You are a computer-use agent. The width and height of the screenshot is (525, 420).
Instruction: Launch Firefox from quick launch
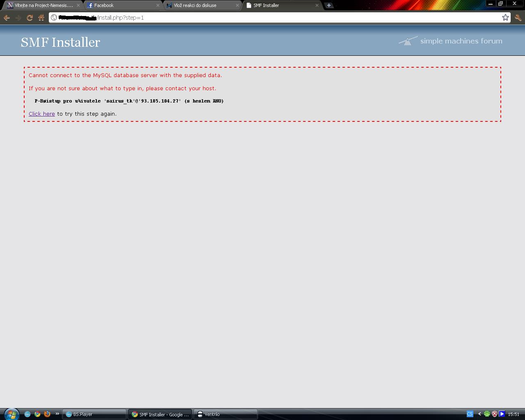[x=47, y=414]
